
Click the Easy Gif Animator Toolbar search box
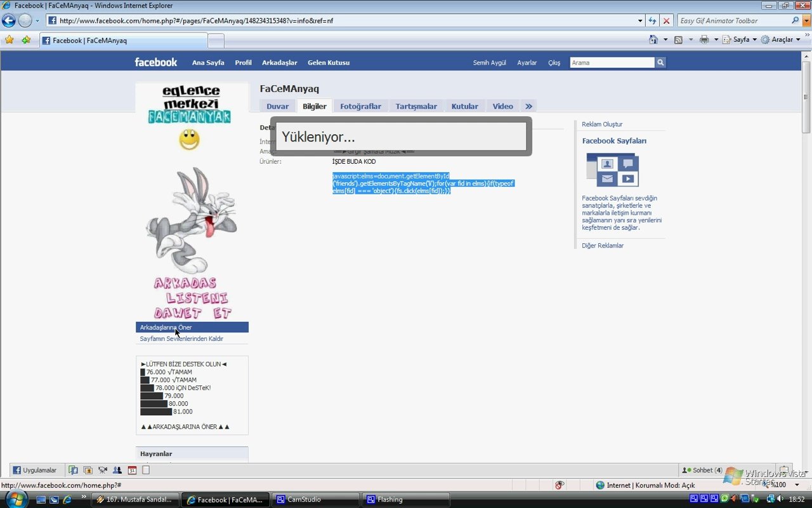point(734,20)
